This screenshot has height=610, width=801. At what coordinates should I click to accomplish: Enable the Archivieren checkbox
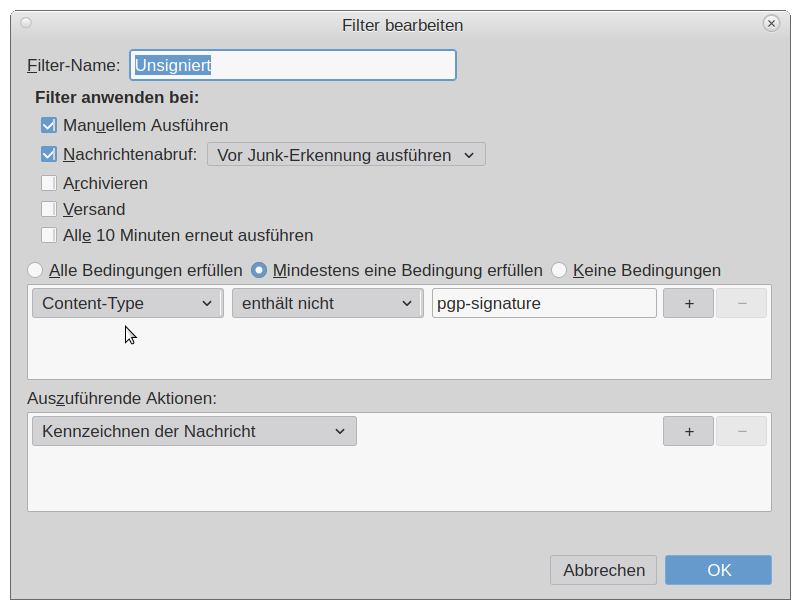tap(49, 184)
